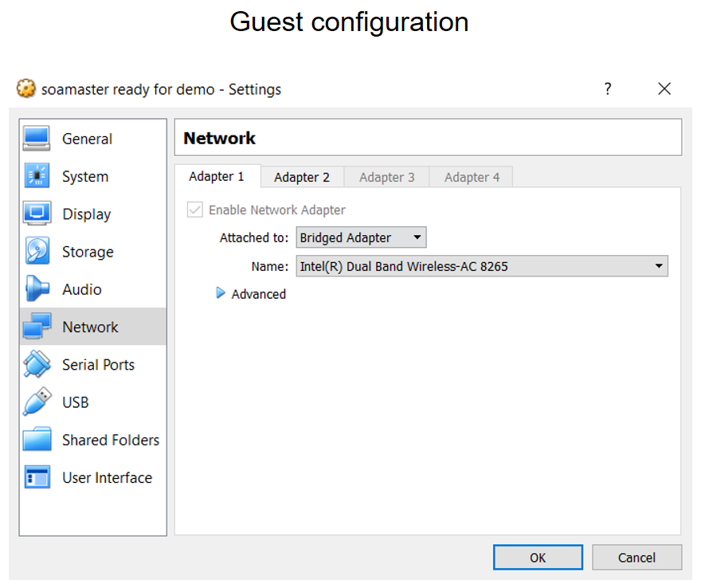Click the Storage disk icon
This screenshot has width=701, height=588.
tap(37, 252)
